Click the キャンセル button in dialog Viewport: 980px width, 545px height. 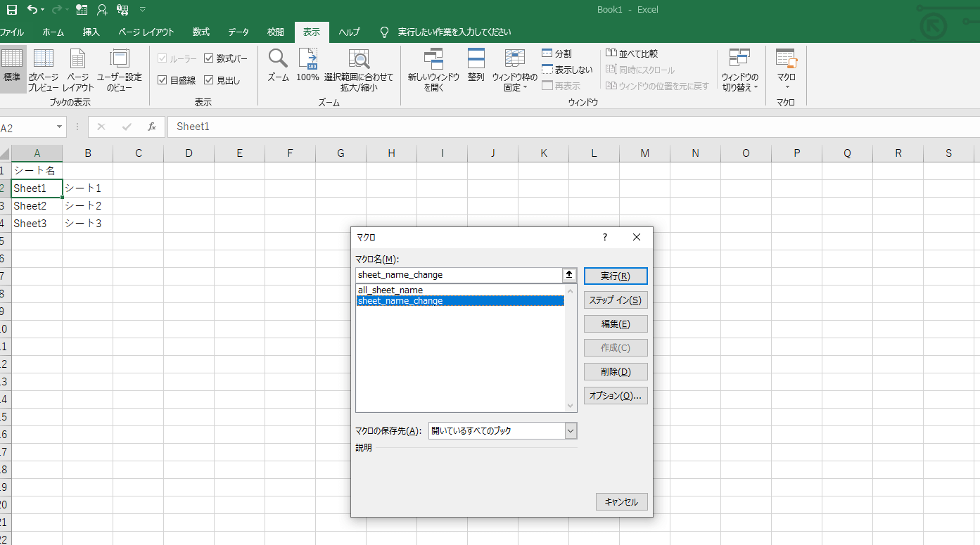click(x=621, y=502)
